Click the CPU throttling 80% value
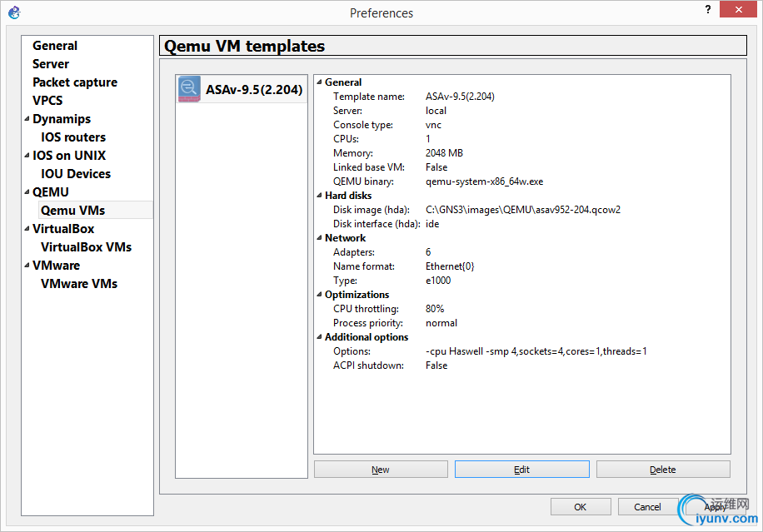This screenshot has height=532, width=763. (435, 309)
